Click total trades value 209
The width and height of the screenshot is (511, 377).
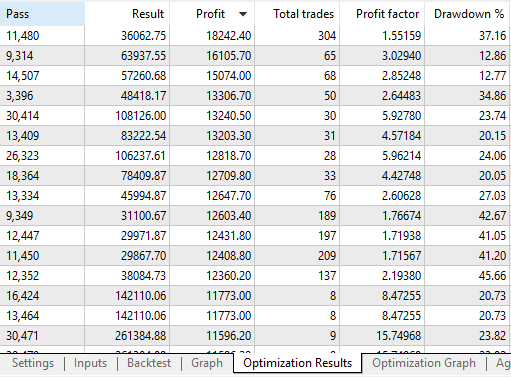(327, 256)
